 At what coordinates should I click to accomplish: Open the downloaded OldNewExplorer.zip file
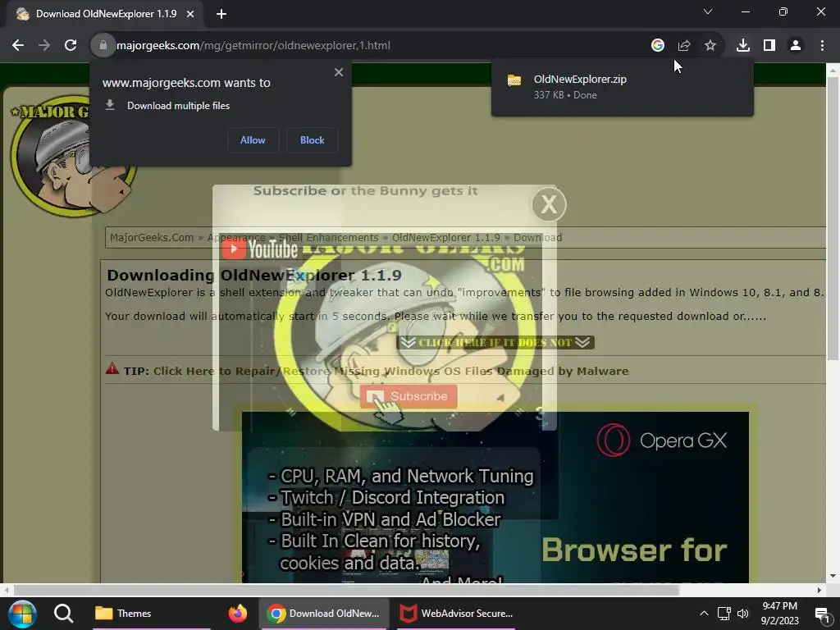point(580,80)
